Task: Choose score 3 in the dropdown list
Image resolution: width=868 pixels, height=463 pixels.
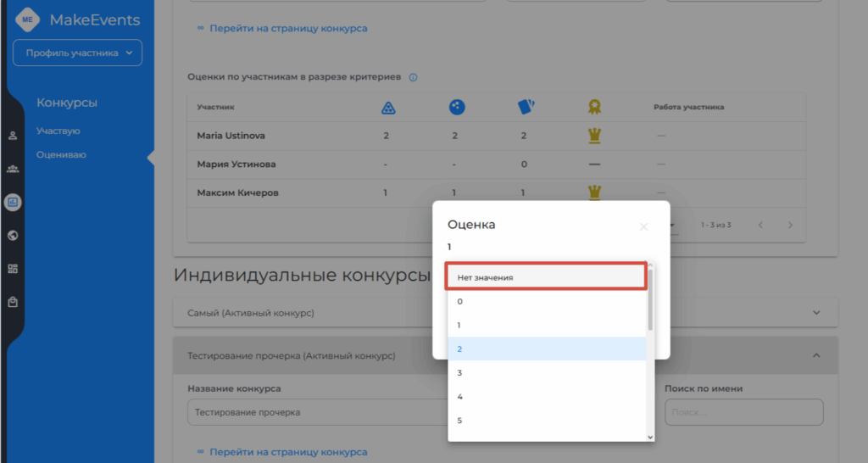Action: (x=547, y=373)
